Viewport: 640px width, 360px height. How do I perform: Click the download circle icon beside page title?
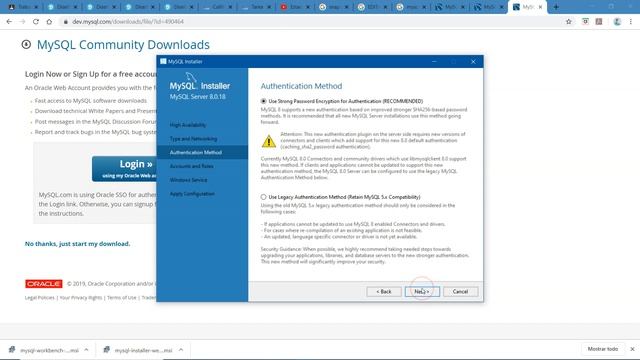pos(26,44)
